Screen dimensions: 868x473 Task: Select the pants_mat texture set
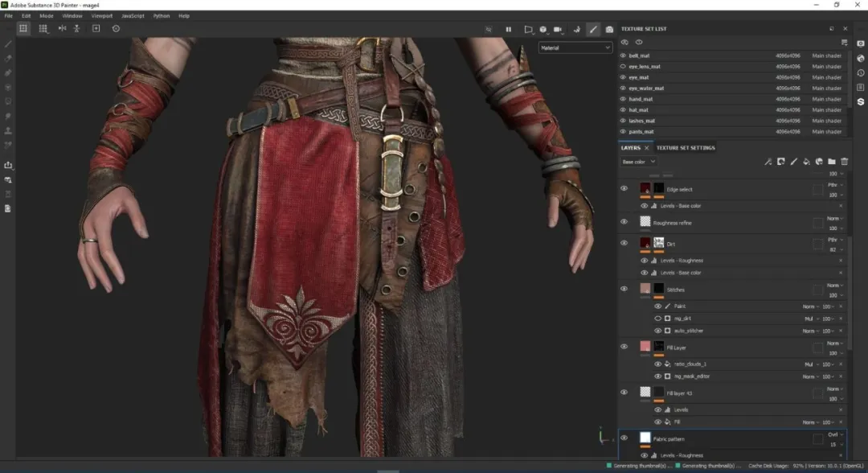point(733,132)
